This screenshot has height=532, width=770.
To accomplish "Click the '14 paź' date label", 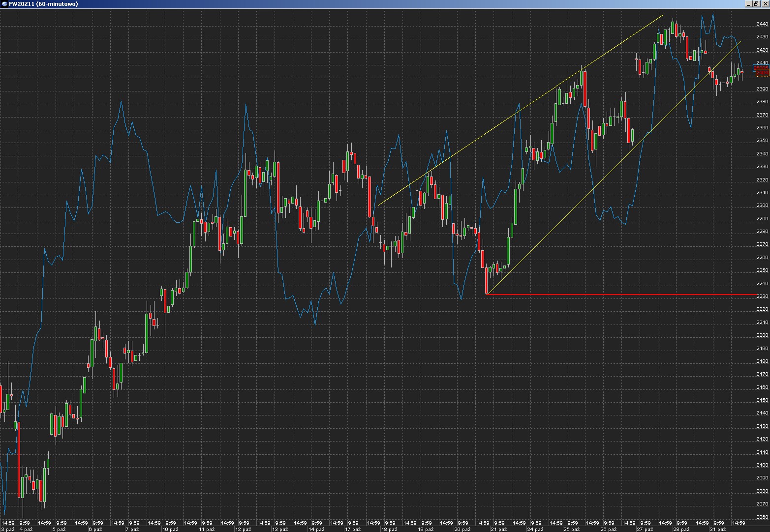I will 317,529.
